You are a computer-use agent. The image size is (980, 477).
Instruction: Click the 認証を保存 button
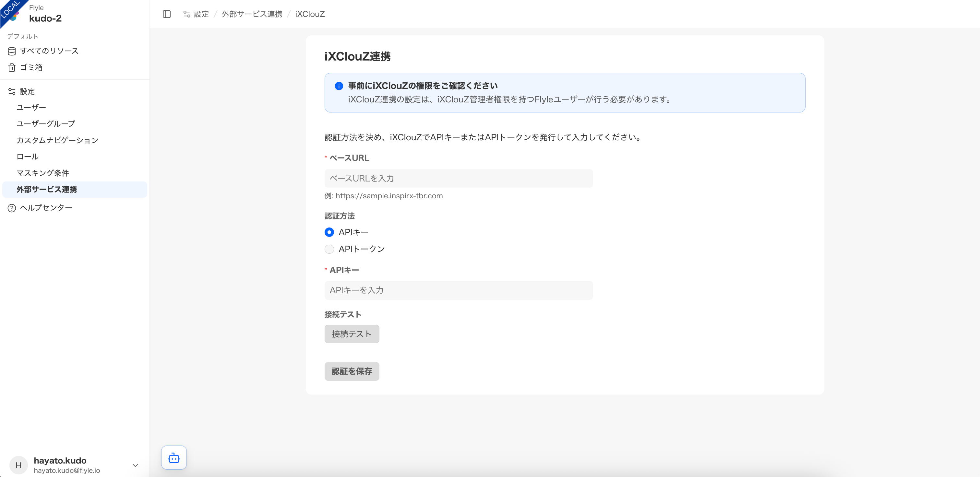(x=352, y=371)
